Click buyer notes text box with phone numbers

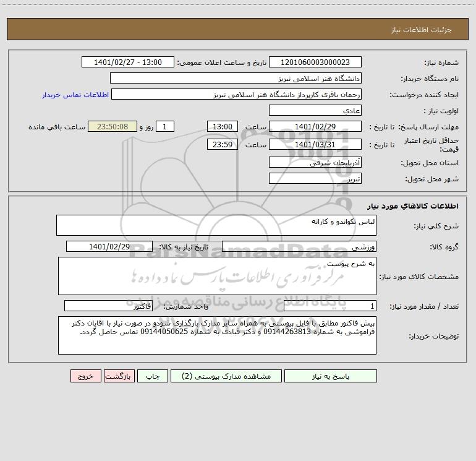[217, 335]
